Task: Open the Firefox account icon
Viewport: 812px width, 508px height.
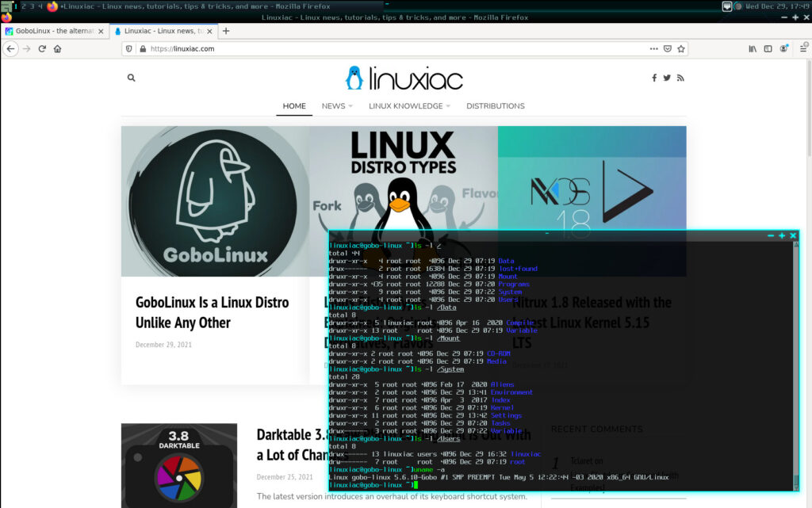Action: [x=783, y=48]
